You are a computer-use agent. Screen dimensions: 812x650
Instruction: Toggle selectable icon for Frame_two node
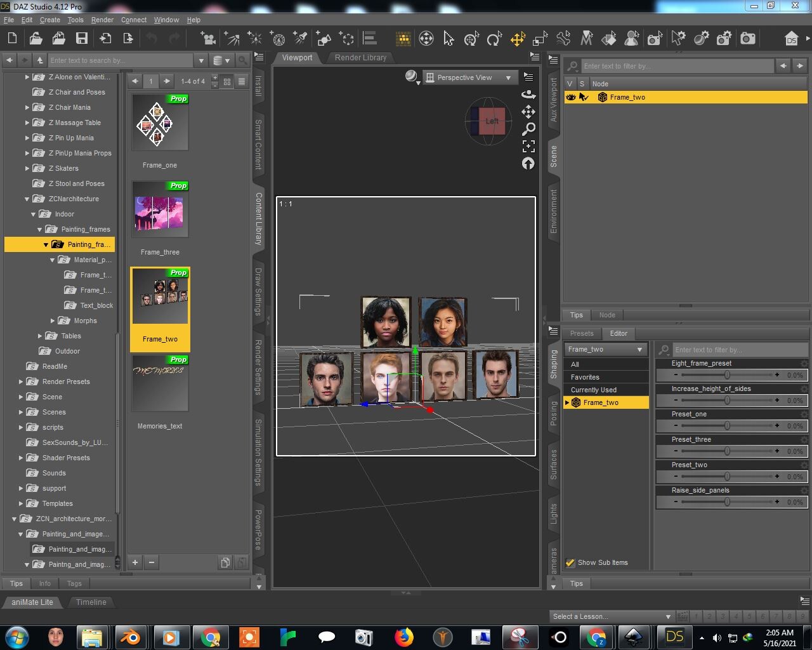[x=584, y=97]
